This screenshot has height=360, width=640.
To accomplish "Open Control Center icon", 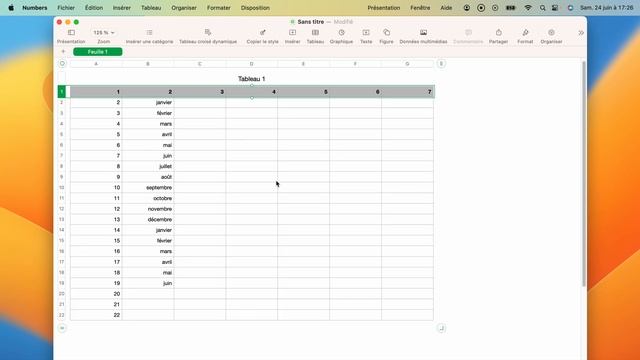I will tap(555, 8).
